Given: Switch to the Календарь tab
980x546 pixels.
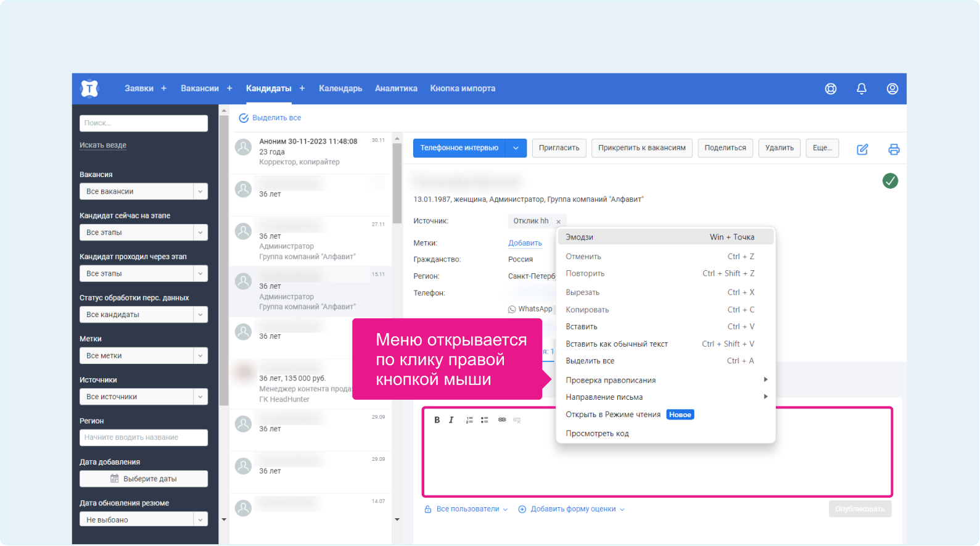Looking at the screenshot, I should tap(340, 89).
